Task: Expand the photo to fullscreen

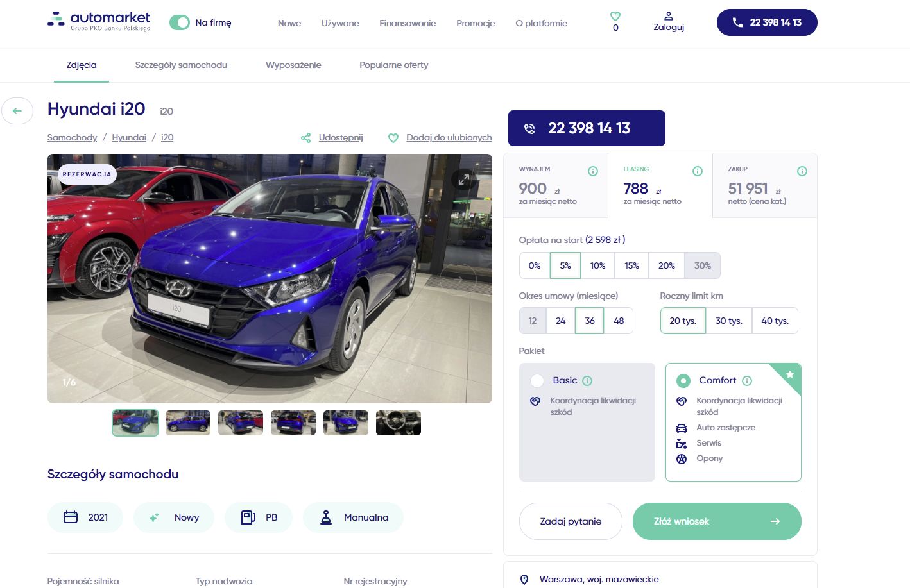Action: click(464, 180)
